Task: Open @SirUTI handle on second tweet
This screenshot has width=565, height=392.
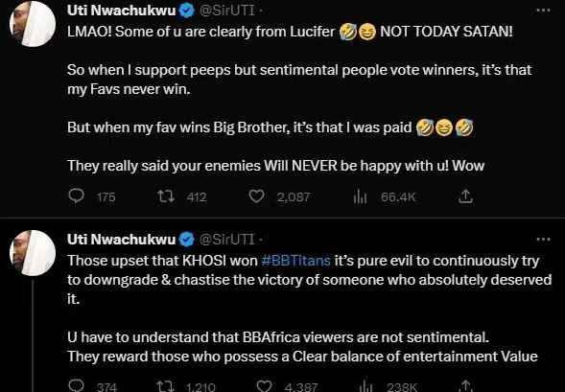Action: 227,240
